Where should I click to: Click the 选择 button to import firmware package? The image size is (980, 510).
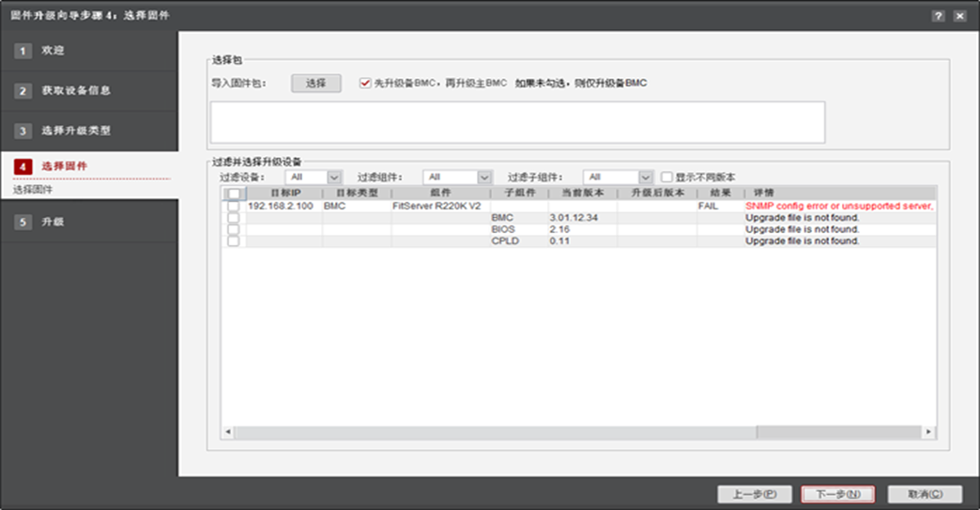316,84
